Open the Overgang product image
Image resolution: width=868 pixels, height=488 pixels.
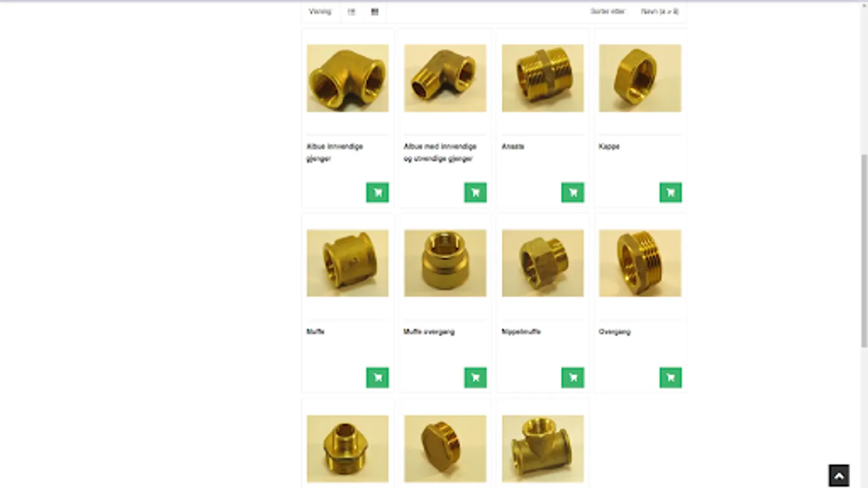640,263
